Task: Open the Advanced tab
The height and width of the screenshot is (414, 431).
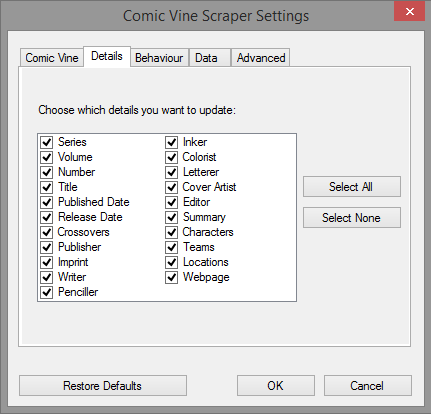Action: (x=261, y=58)
